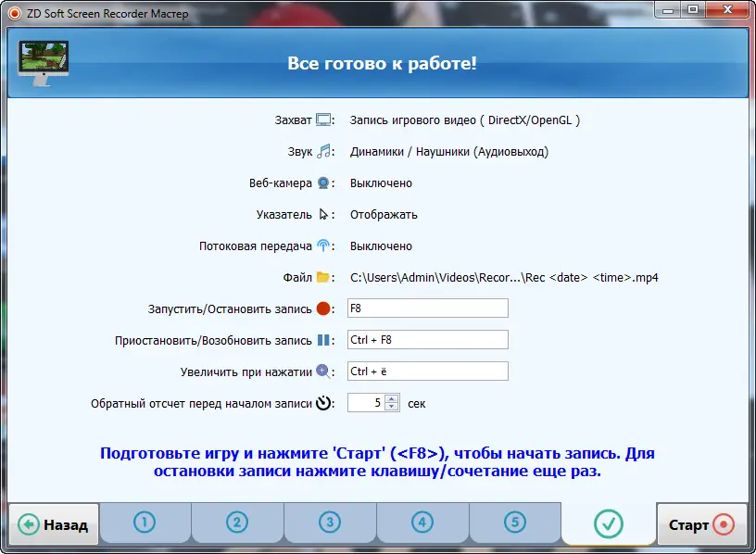Image resolution: width=756 pixels, height=554 pixels.
Task: Click the Назад button
Action: pos(54,523)
